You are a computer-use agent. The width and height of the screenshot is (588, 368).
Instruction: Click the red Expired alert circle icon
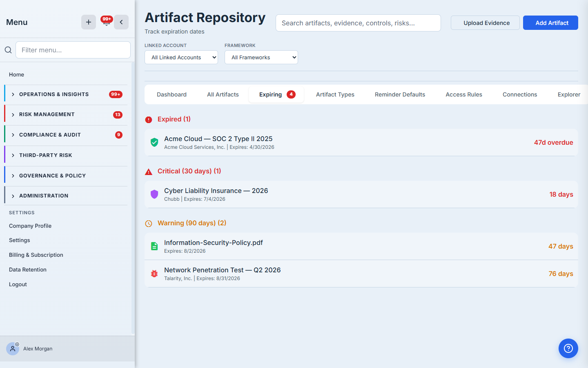[149, 119]
